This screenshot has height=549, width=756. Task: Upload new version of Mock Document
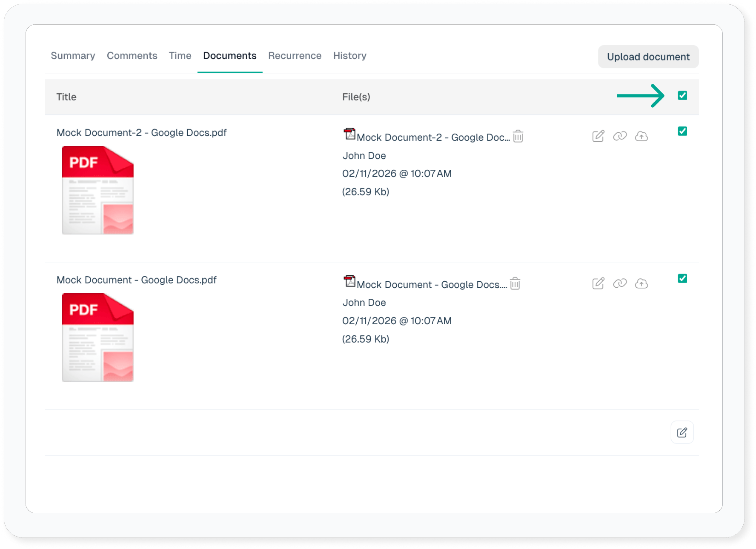(x=641, y=283)
